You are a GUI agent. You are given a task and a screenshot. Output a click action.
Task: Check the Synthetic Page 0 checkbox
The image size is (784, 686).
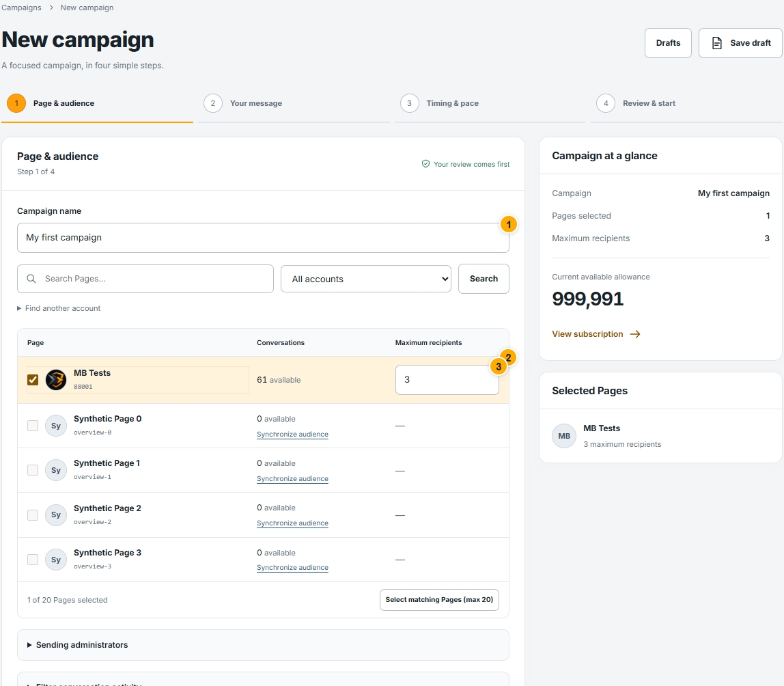pos(33,426)
